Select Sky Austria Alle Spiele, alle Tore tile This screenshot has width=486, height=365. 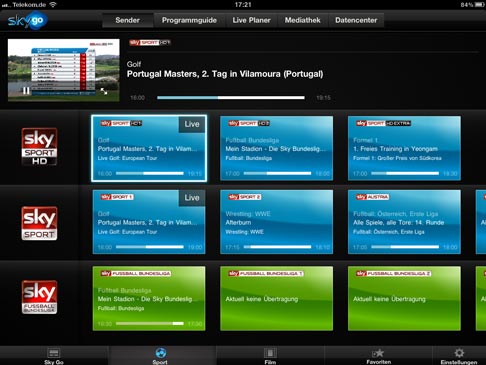point(404,222)
